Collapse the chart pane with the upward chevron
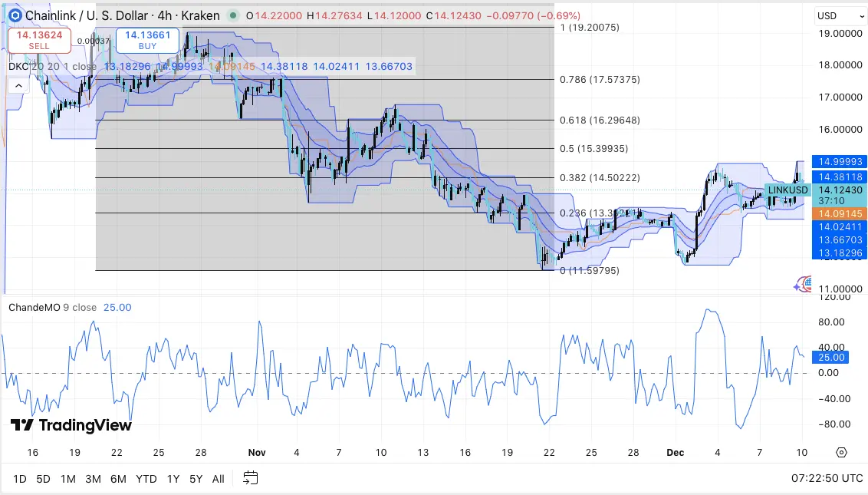This screenshot has height=495, width=868. 17,84
